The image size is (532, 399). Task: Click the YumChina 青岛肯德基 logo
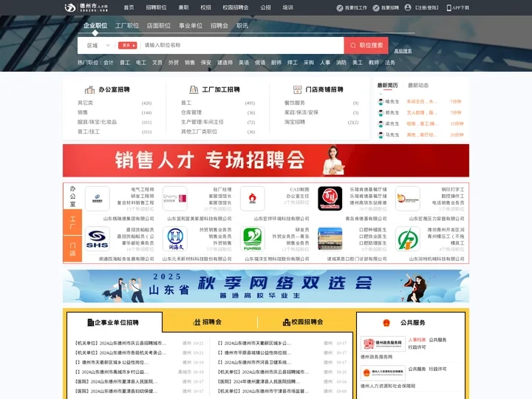(x=330, y=199)
